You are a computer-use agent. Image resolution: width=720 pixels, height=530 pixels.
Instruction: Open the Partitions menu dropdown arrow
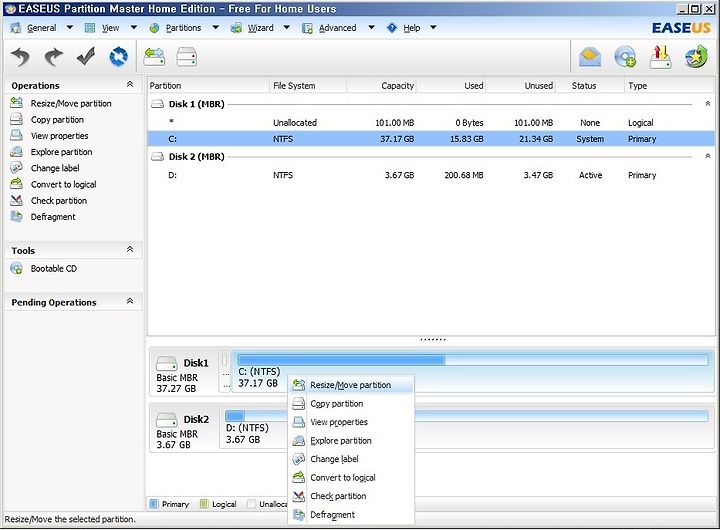215,28
